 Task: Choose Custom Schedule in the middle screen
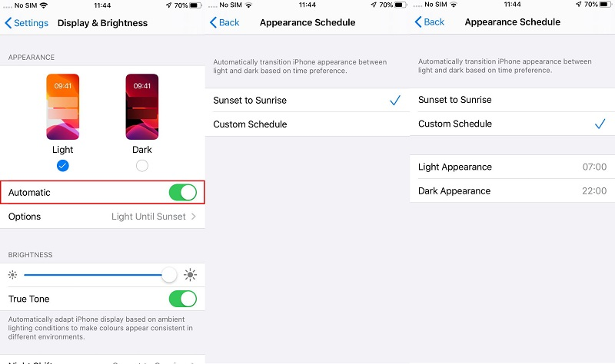(307, 124)
